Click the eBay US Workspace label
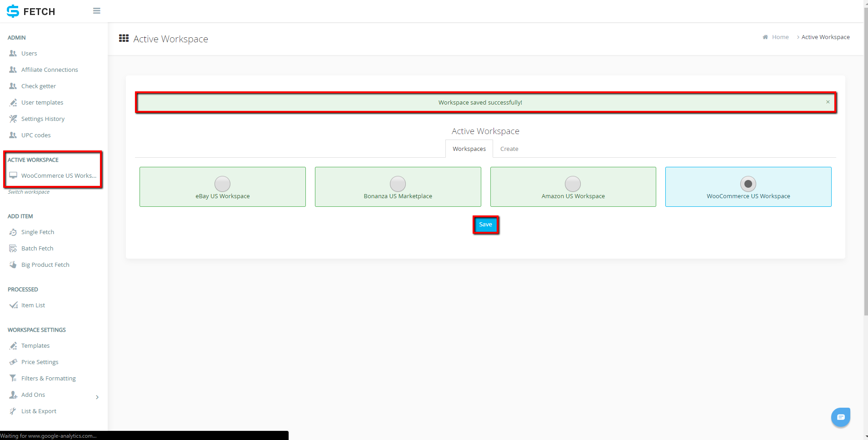 click(222, 196)
